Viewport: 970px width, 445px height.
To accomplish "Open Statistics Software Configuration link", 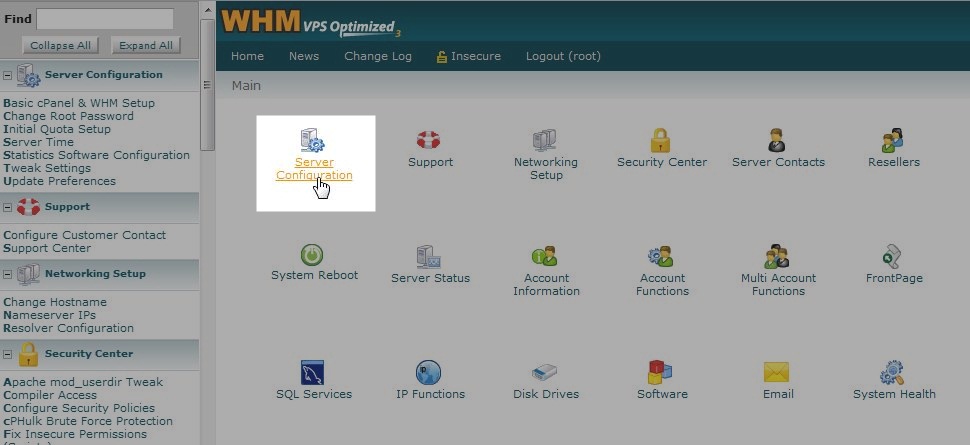I will (x=97, y=155).
